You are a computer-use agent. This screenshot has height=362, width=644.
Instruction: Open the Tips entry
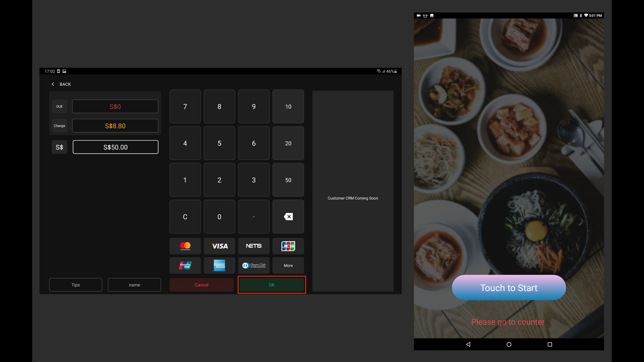(x=75, y=285)
